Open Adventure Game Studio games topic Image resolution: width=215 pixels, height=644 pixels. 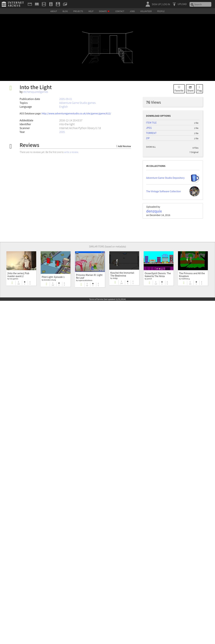(77, 103)
